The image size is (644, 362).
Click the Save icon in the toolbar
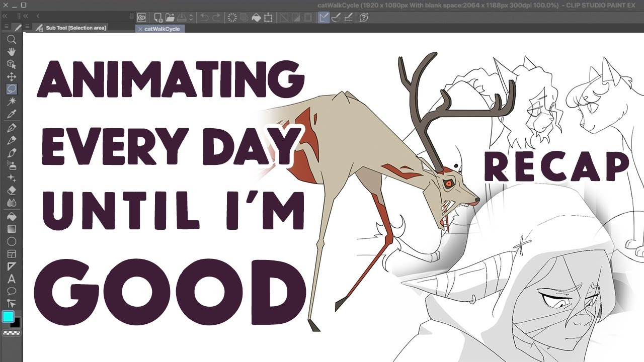(x=181, y=18)
